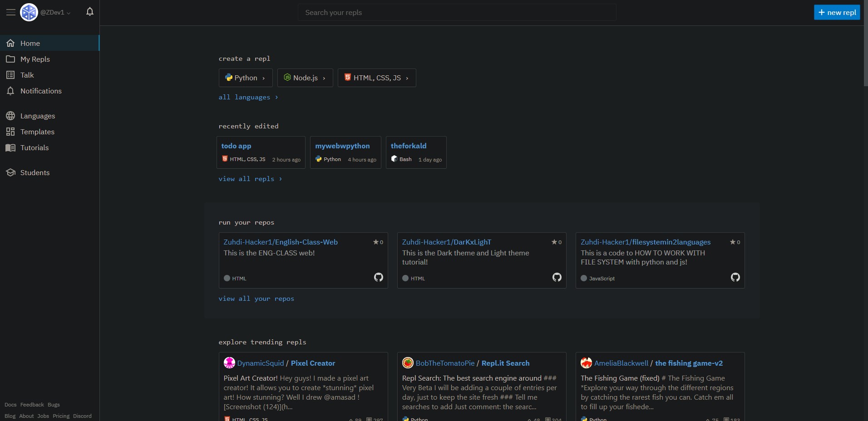868x421 pixels.
Task: Click the sidebar Notifications bell icon
Action: pos(10,91)
